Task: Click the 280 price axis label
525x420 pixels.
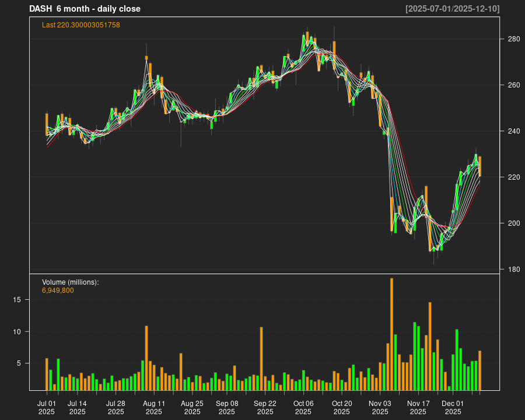Action: click(x=512, y=39)
